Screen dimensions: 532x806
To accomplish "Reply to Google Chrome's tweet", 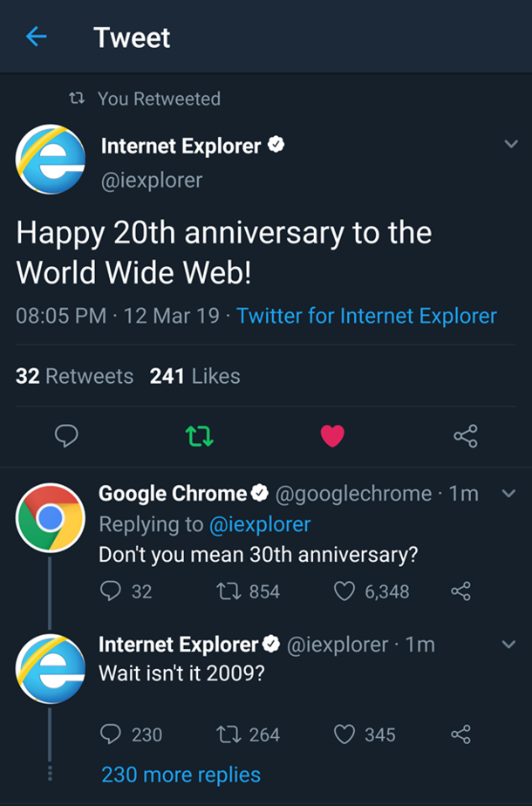I will (x=126, y=591).
